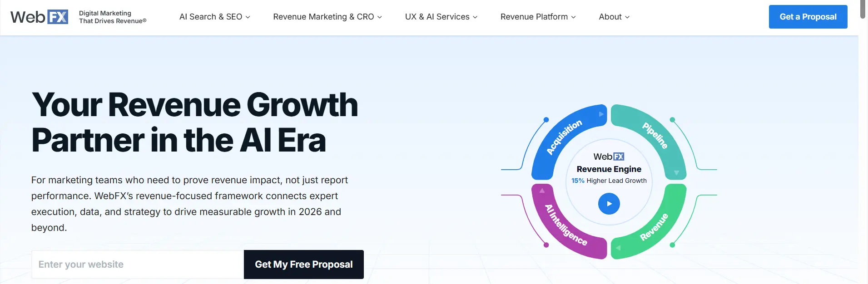Screen dimensions: 868x284
Task: Expand the UX & AI Services menu
Action: pos(441,17)
